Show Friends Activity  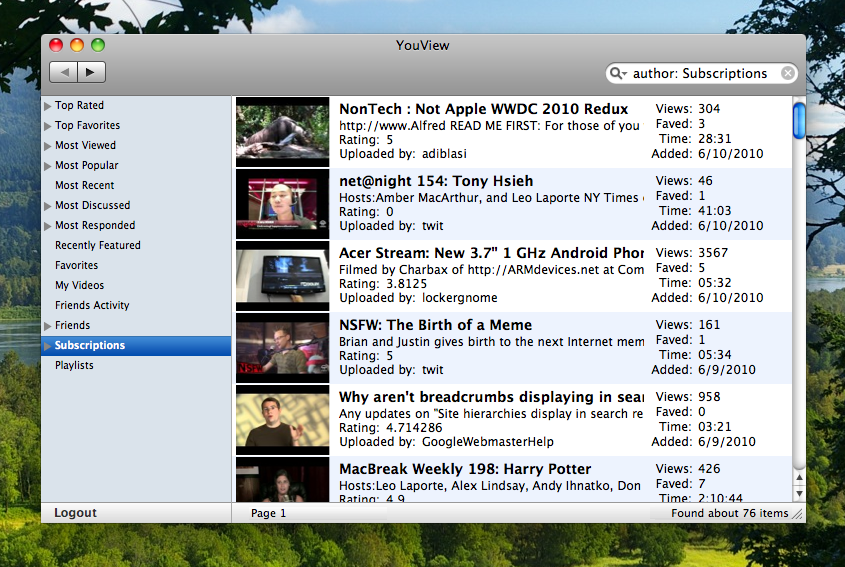tap(92, 305)
